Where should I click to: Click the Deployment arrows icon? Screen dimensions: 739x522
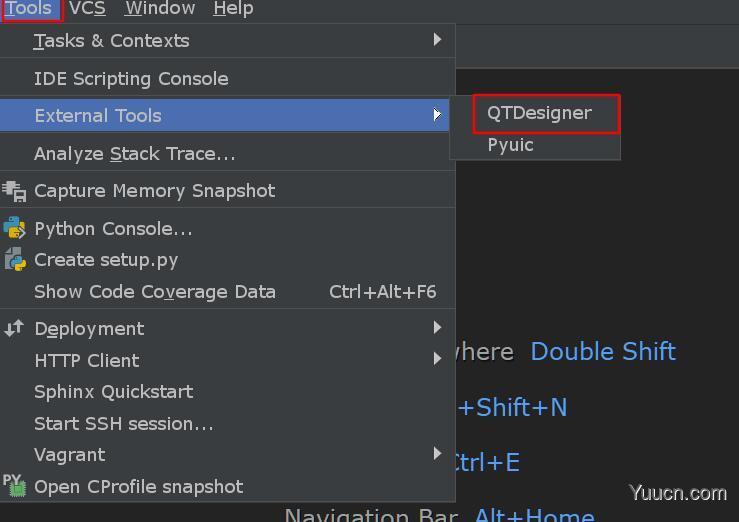point(14,328)
